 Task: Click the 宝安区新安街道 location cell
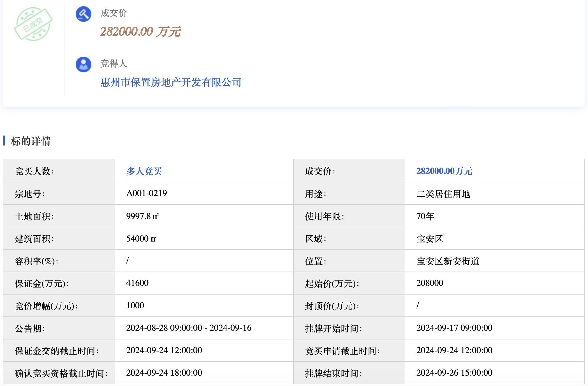click(x=448, y=261)
